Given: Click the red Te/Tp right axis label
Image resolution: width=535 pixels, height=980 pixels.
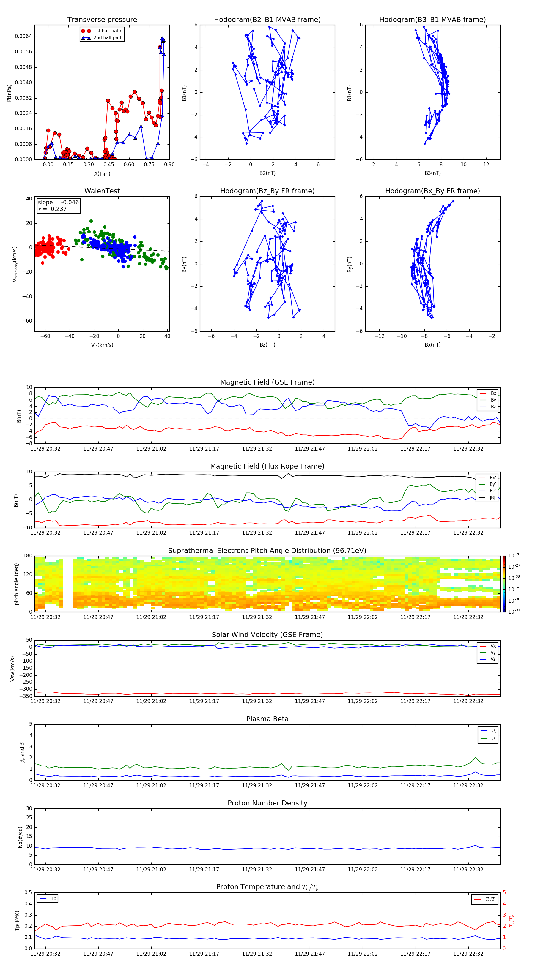Looking at the screenshot, I should tap(512, 921).
